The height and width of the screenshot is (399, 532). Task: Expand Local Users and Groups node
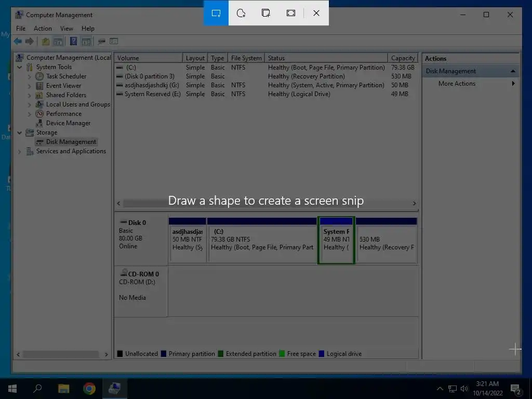[x=29, y=104]
